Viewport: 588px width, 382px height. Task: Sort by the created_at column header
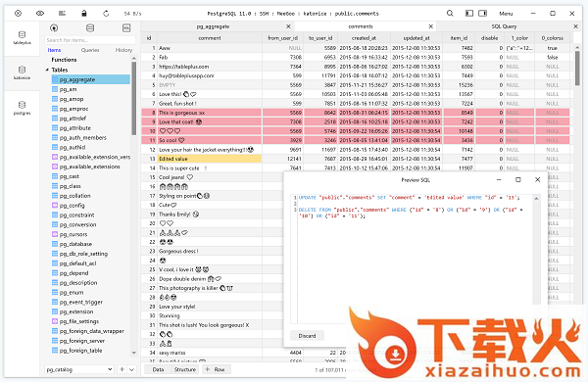click(x=364, y=38)
